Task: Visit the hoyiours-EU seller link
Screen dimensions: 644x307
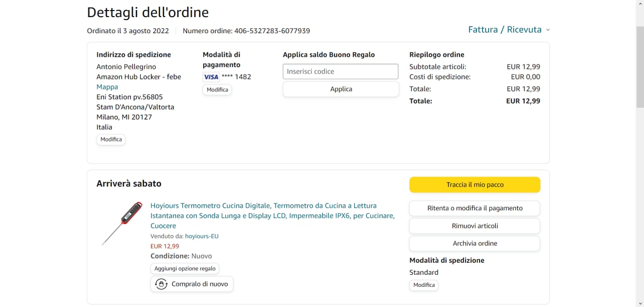Action: tap(201, 236)
